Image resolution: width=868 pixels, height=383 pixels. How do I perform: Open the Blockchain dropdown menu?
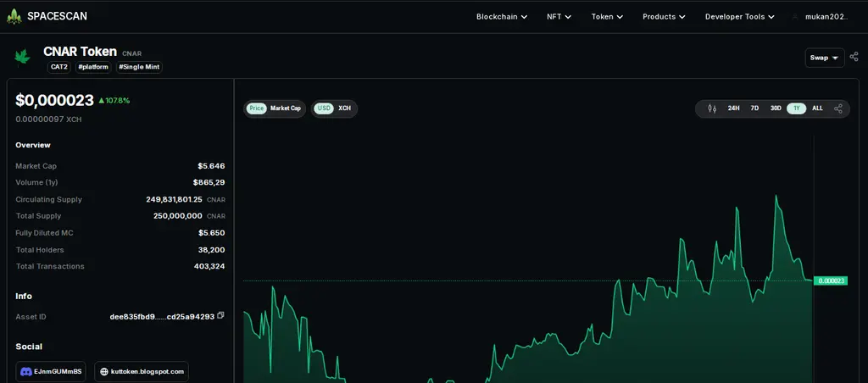coord(502,17)
